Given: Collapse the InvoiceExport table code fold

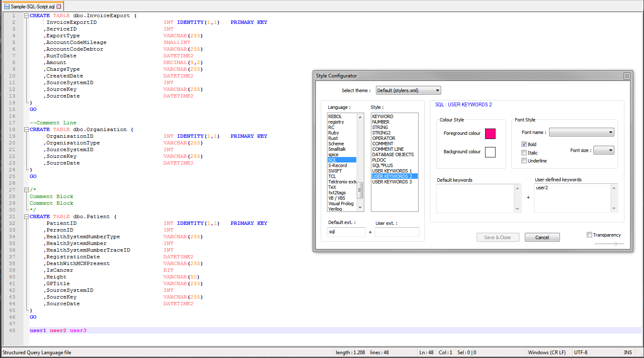Looking at the screenshot, I should tap(26, 15).
